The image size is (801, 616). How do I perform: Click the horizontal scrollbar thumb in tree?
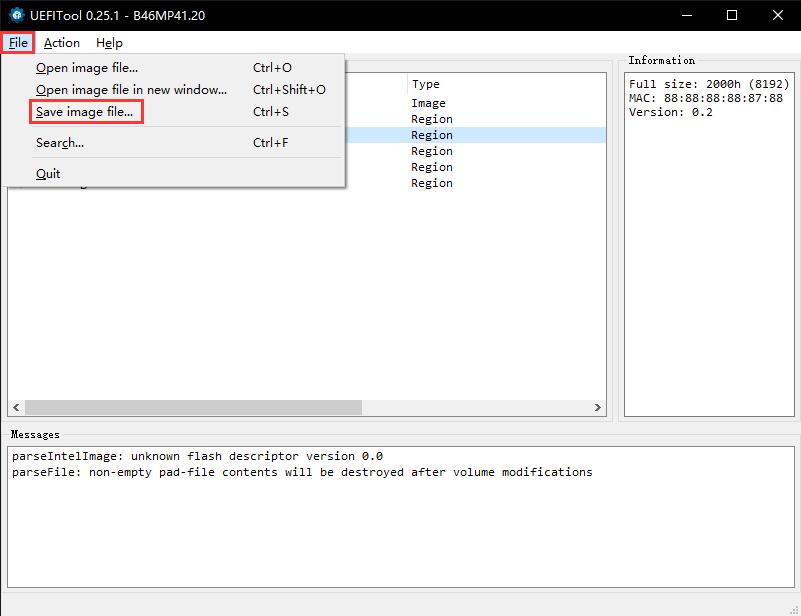point(192,408)
